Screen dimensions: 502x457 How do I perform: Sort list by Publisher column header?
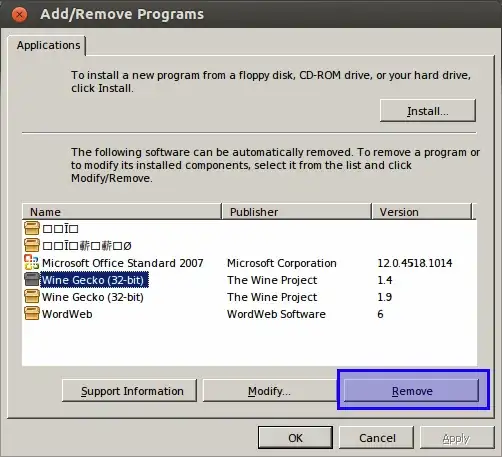(297, 212)
